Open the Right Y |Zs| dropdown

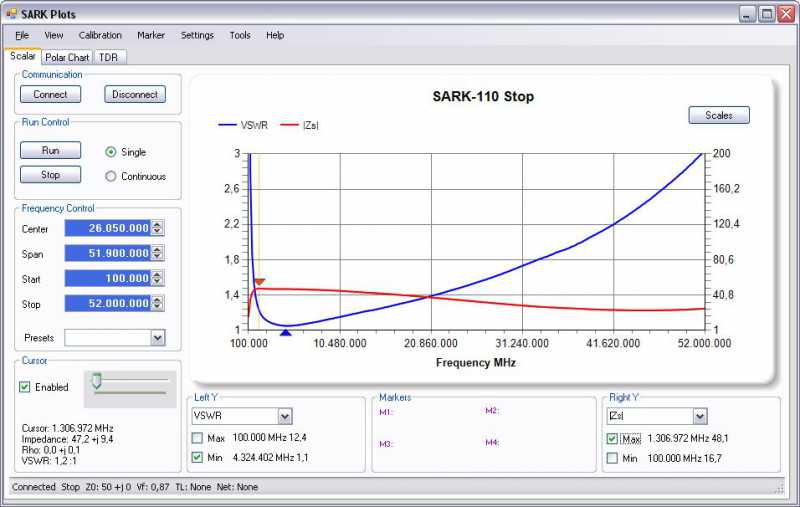pos(700,416)
